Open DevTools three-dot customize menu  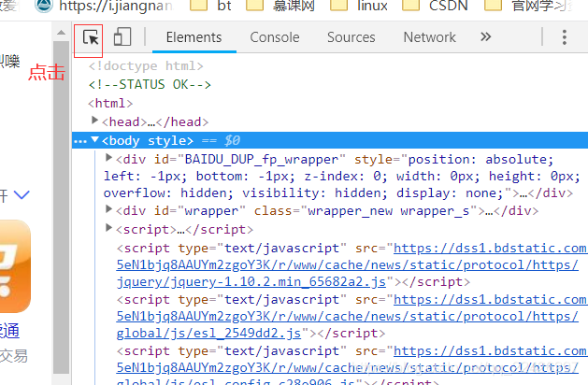coord(565,37)
